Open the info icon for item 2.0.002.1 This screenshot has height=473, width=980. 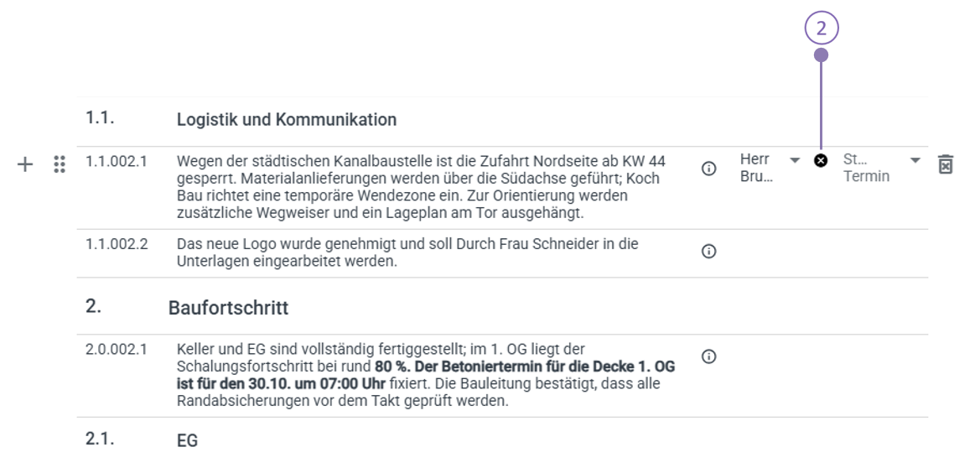point(708,356)
